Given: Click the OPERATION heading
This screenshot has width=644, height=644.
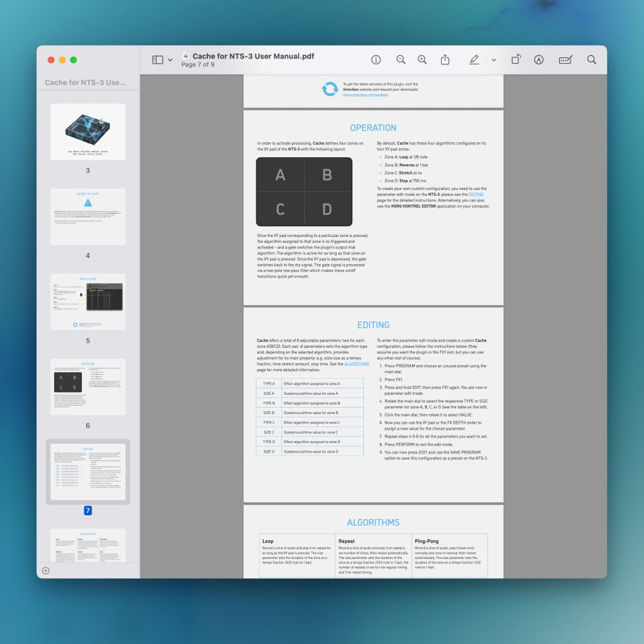Looking at the screenshot, I should pyautogui.click(x=374, y=128).
